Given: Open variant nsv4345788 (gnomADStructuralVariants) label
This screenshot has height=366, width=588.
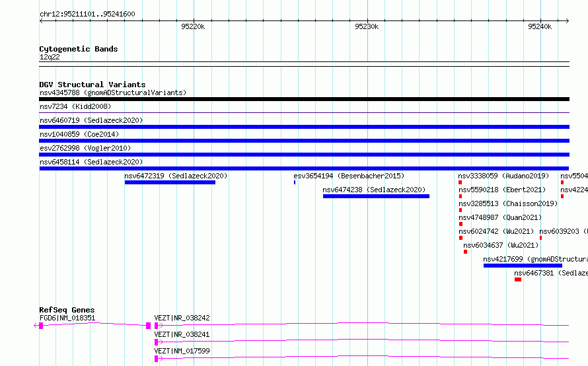Looking at the screenshot, I should pos(113,92).
